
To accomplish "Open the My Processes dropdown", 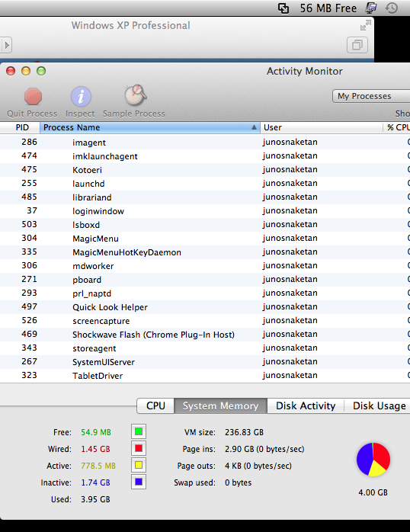I will click(x=371, y=96).
